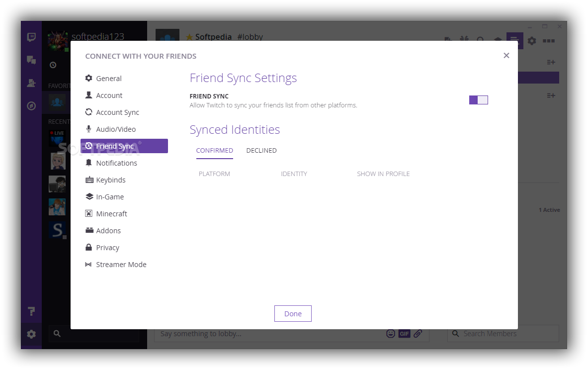Open the Minecraft settings section
The width and height of the screenshot is (588, 370).
point(111,214)
